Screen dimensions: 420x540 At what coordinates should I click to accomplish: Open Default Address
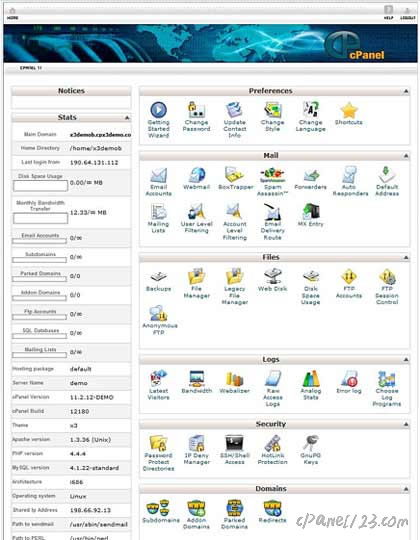click(x=387, y=181)
